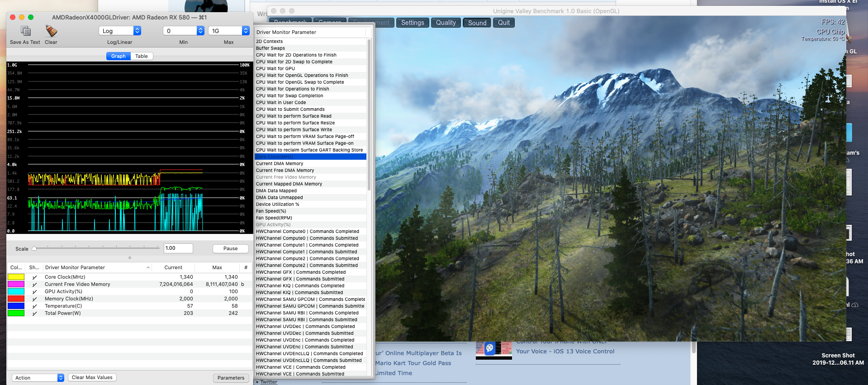Select 'Device Utilization %' parameter
868x385 pixels.
coord(310,204)
